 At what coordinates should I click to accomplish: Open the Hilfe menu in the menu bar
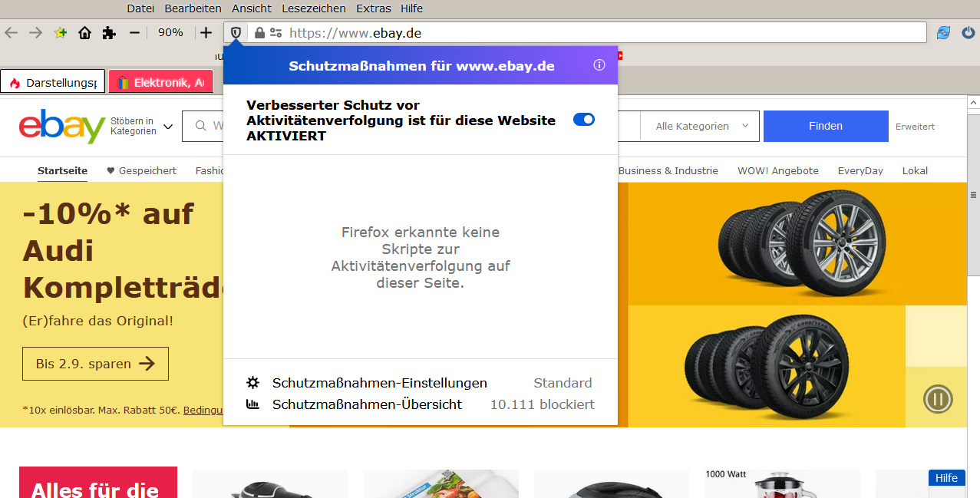point(411,8)
